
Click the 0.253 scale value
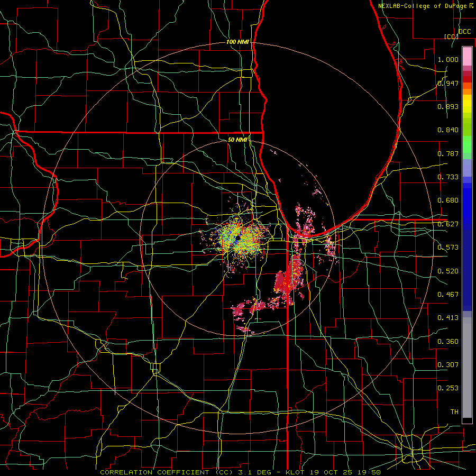click(x=448, y=388)
